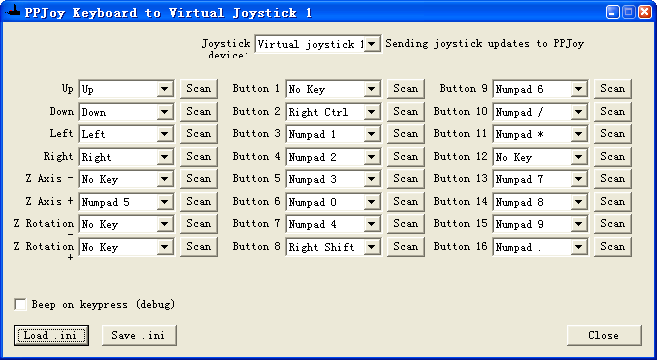The height and width of the screenshot is (360, 657).
Task: Scan a key for Z Rotation -
Action: 199,224
